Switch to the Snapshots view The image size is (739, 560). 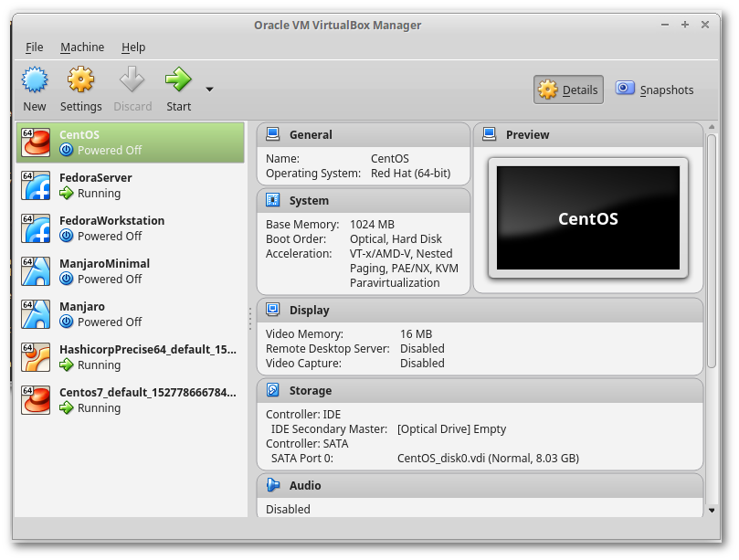pos(655,90)
